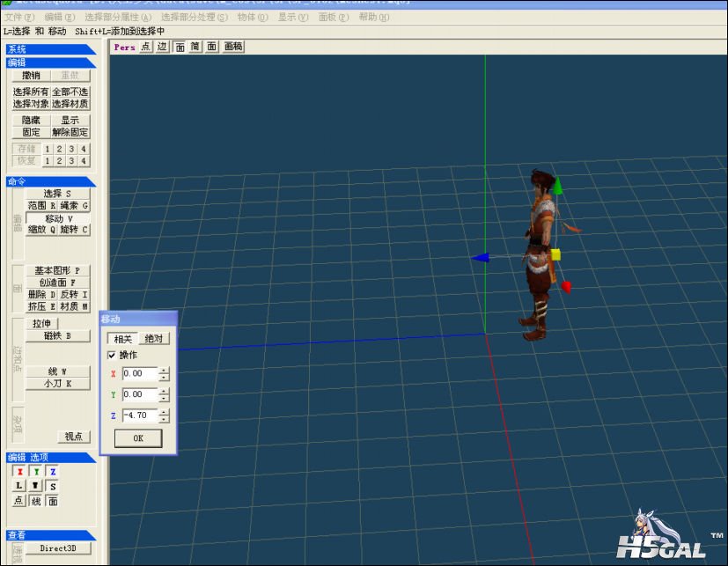Image resolution: width=728 pixels, height=566 pixels.
Task: Click the red X-axis move handle
Action: [566, 287]
